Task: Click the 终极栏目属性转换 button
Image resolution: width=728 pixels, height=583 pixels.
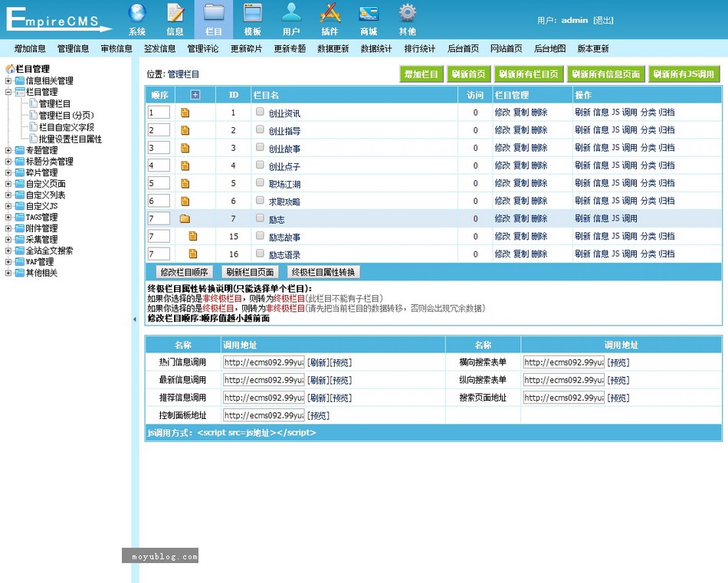Action: coord(323,272)
